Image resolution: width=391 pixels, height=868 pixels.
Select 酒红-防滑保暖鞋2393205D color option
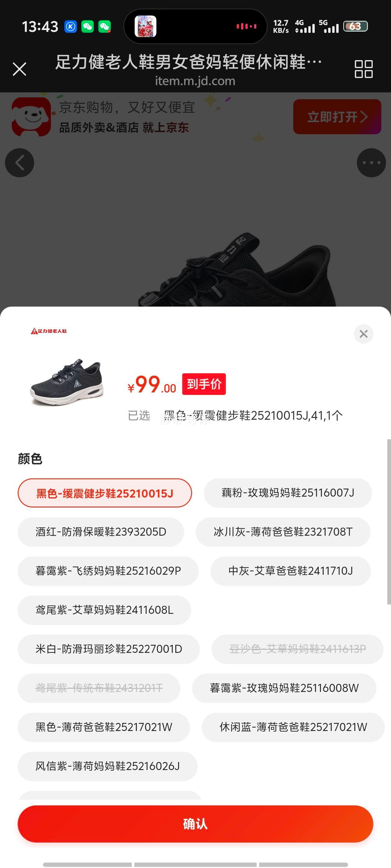click(x=101, y=532)
